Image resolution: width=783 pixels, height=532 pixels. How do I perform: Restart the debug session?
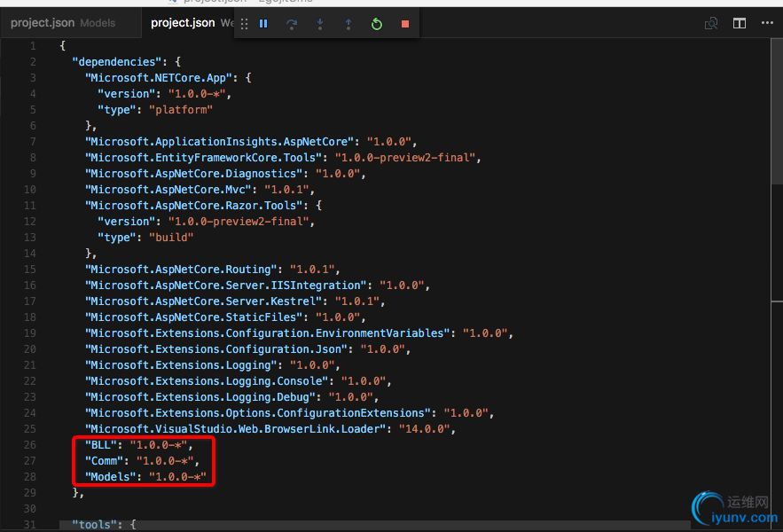point(377,23)
